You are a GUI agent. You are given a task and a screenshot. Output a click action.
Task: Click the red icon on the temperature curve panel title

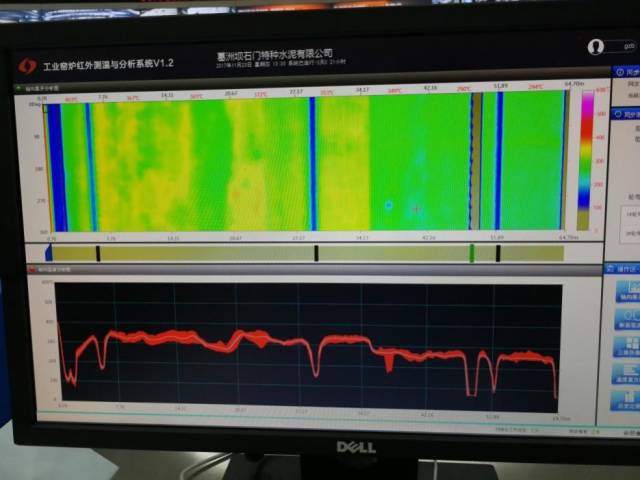click(32, 269)
